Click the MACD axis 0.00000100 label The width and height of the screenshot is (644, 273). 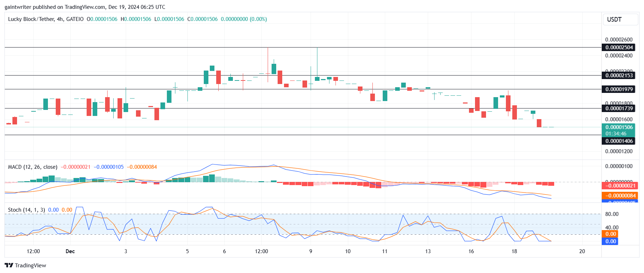[x=619, y=166]
